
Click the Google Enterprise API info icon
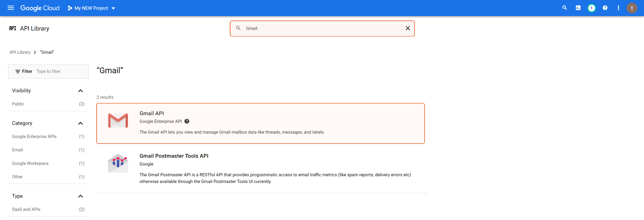point(187,121)
